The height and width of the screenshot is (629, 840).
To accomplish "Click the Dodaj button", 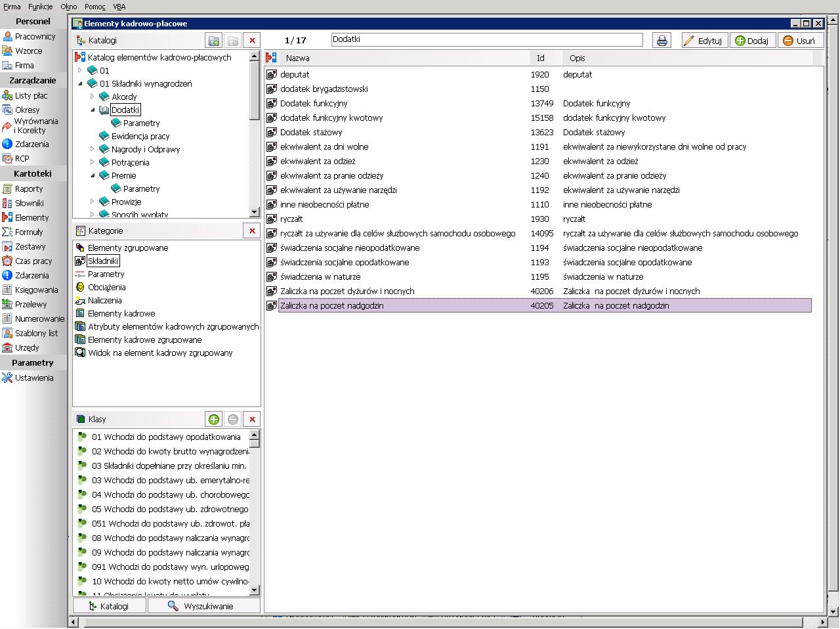I will (752, 41).
